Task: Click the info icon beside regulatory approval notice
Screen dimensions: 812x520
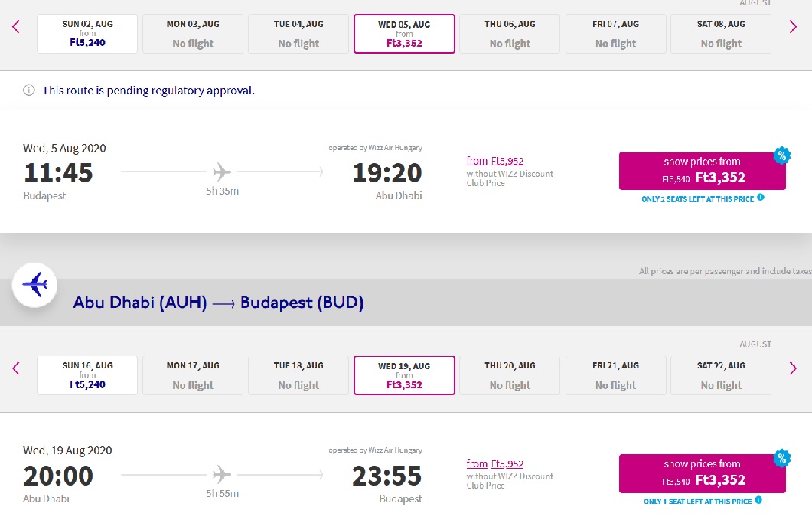Action: pos(29,90)
